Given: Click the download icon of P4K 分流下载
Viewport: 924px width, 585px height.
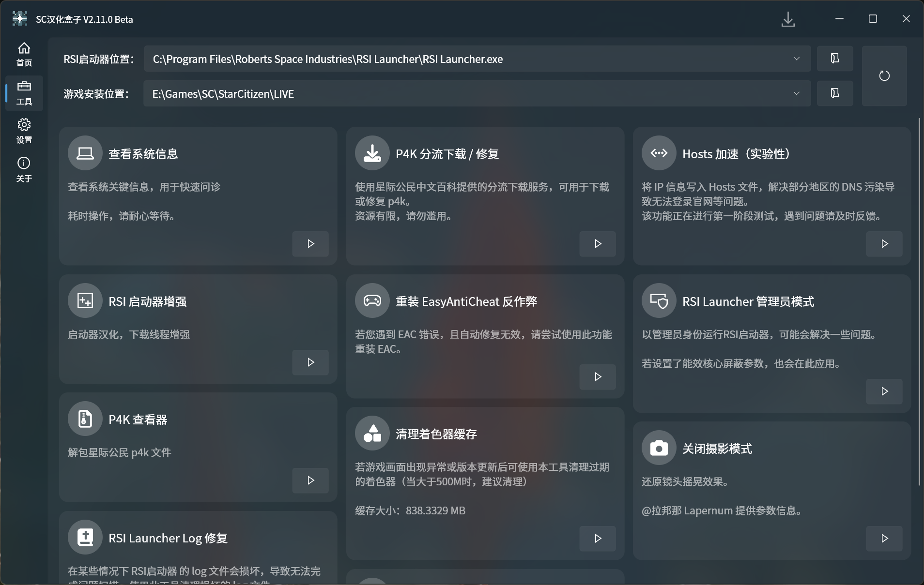Looking at the screenshot, I should coord(372,153).
